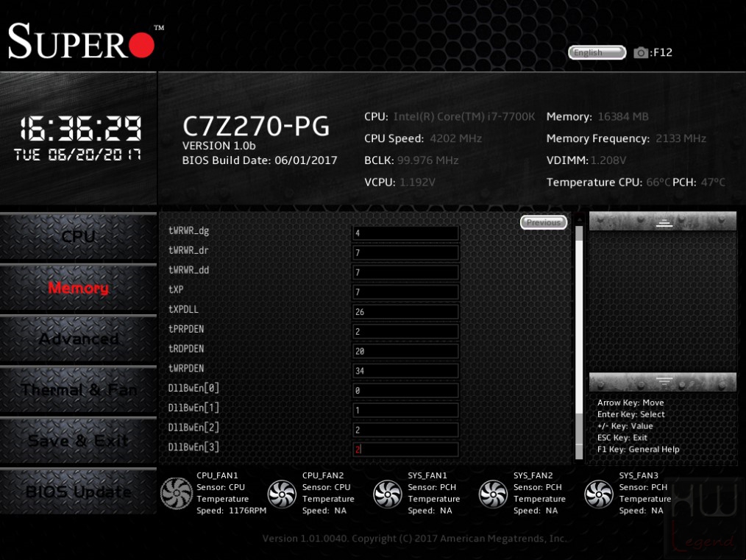Click the BIOS Build Date text
Screen dimensions: 746x560
pyautogui.click(x=259, y=160)
